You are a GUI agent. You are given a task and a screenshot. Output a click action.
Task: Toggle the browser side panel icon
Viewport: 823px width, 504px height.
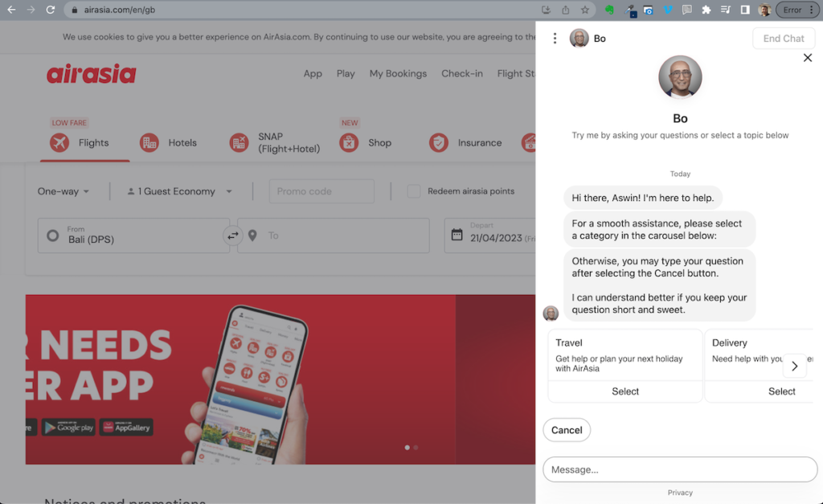pyautogui.click(x=745, y=10)
